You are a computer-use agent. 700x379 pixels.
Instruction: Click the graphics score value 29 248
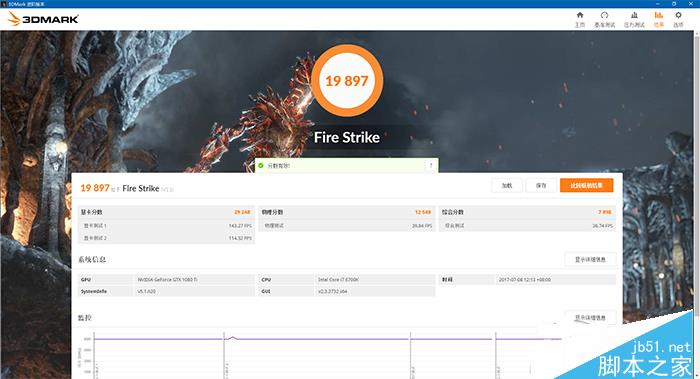(242, 212)
